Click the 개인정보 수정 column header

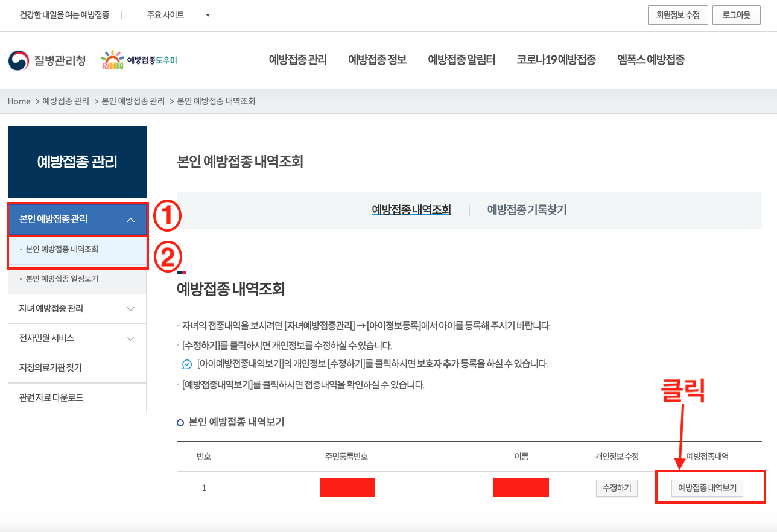(x=617, y=457)
